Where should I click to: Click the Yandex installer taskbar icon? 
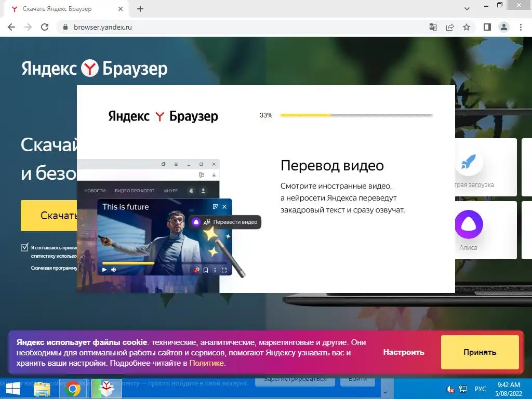tap(107, 389)
